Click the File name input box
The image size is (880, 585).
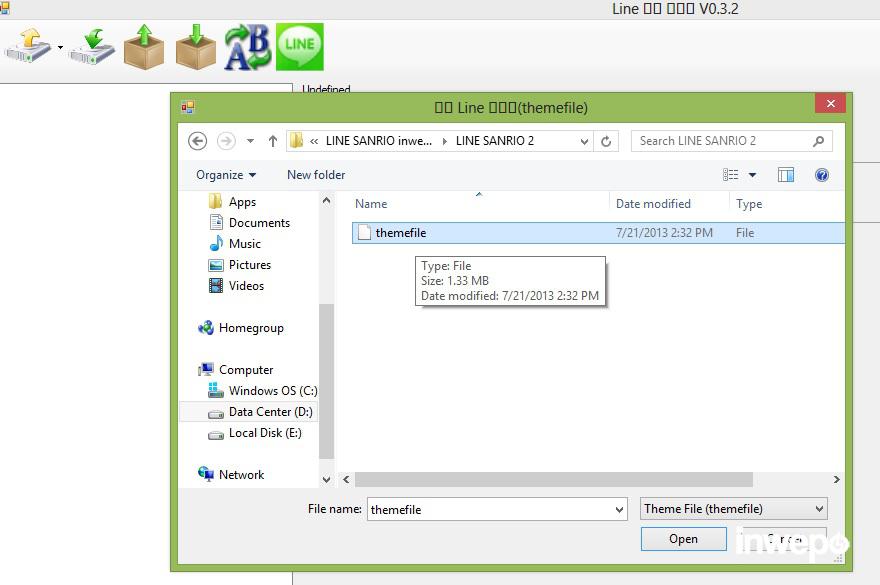tap(497, 509)
